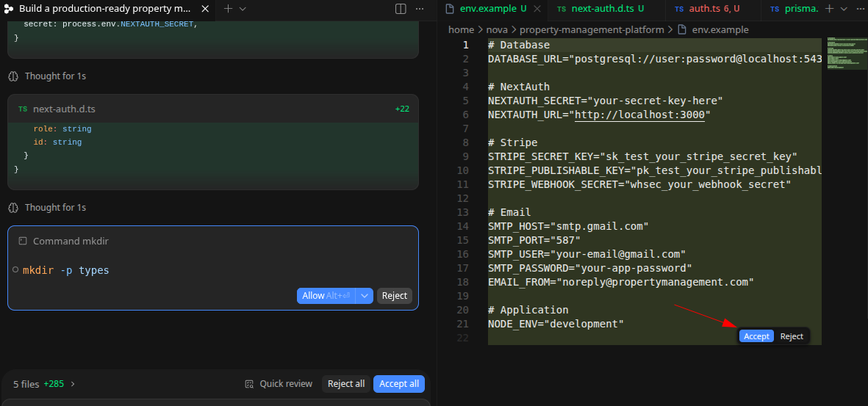Click the role: string line in next-auth.d.ts card
This screenshot has width=868, height=406.
point(62,129)
